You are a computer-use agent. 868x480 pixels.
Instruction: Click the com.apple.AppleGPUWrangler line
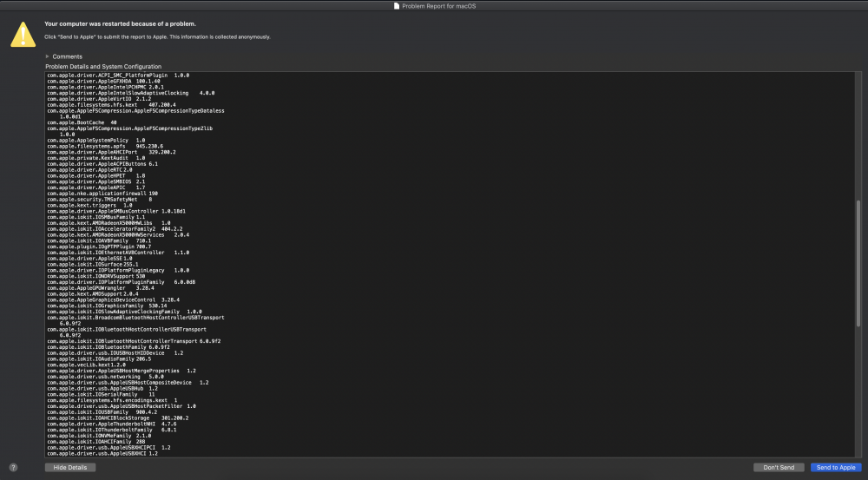tap(101, 288)
